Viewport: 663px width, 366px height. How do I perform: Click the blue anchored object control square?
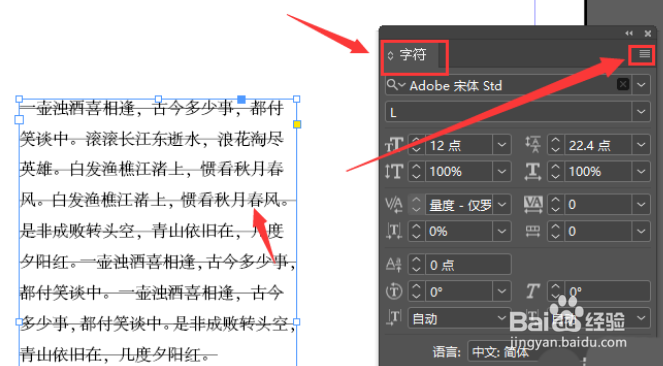[241, 99]
